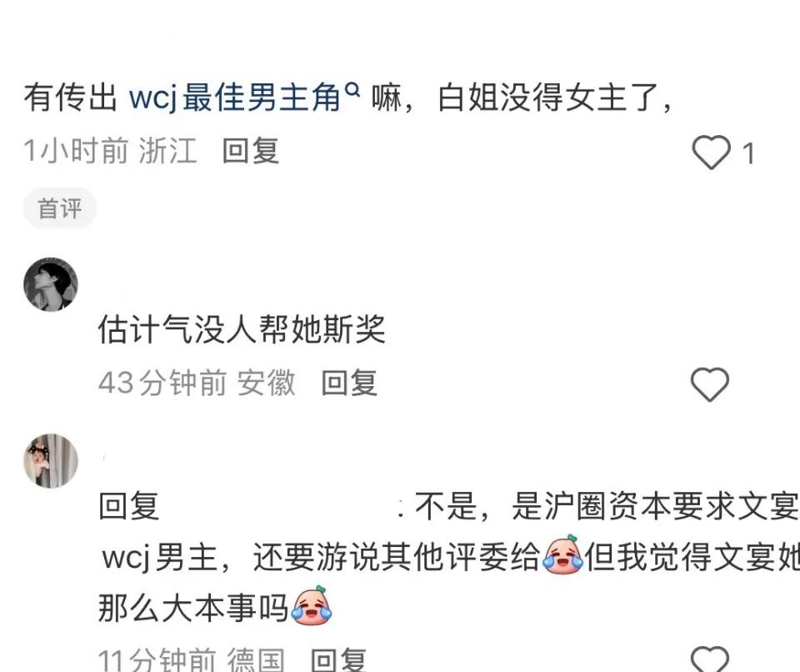The image size is (800, 672).
Task: Reply to the 43分钟前 安徽 comment
Action: pyautogui.click(x=349, y=383)
